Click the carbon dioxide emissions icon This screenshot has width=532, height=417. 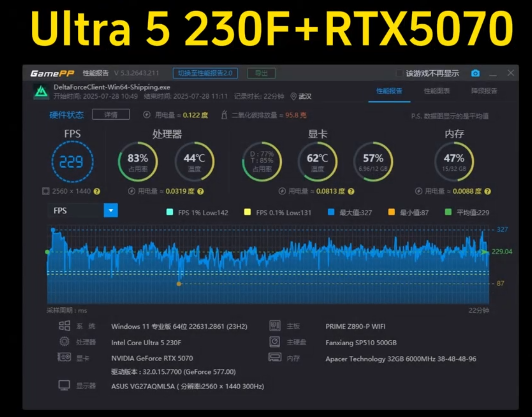click(224, 115)
